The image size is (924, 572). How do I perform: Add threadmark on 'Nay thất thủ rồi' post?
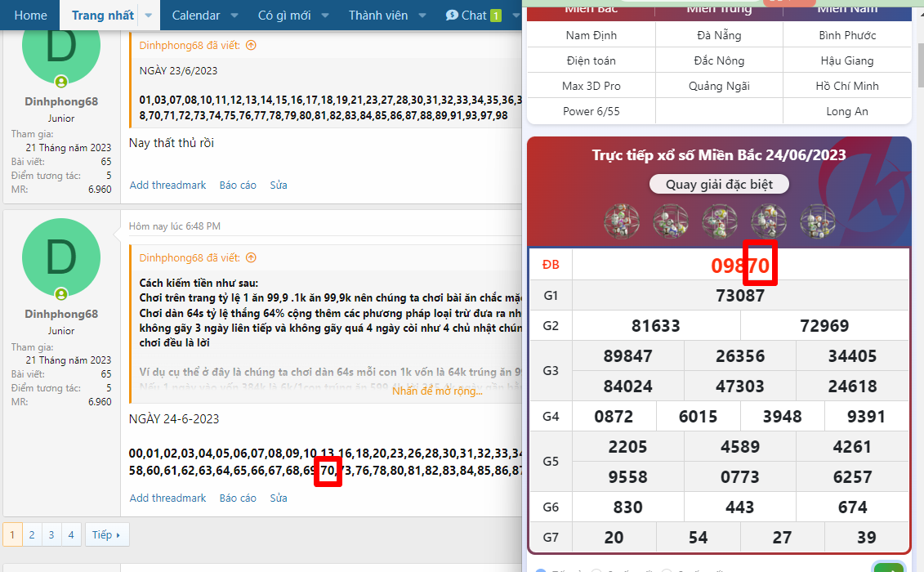coord(168,185)
